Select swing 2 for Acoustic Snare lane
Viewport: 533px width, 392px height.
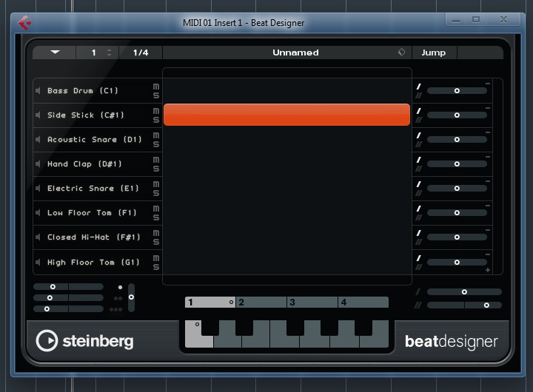(x=419, y=144)
